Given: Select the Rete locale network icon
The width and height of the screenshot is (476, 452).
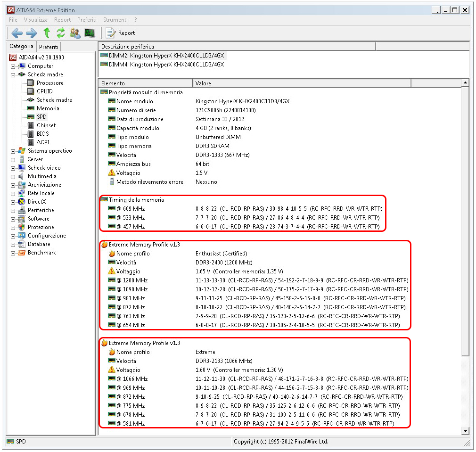Looking at the screenshot, I should [22, 193].
